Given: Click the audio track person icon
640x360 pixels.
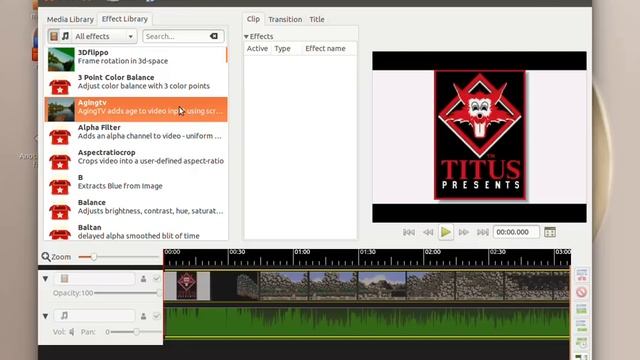Looking at the screenshot, I should point(143,316).
